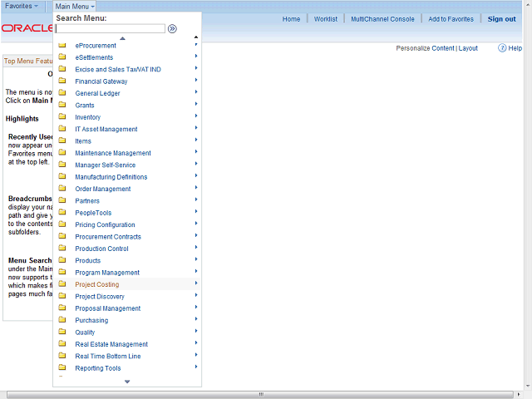
Task: Click the folder icon beside Inventory
Action: pyautogui.click(x=62, y=116)
